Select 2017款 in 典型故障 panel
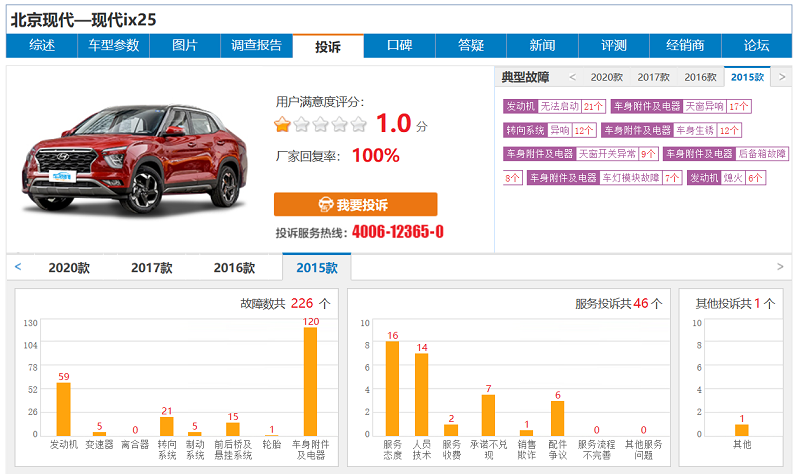 click(x=654, y=77)
